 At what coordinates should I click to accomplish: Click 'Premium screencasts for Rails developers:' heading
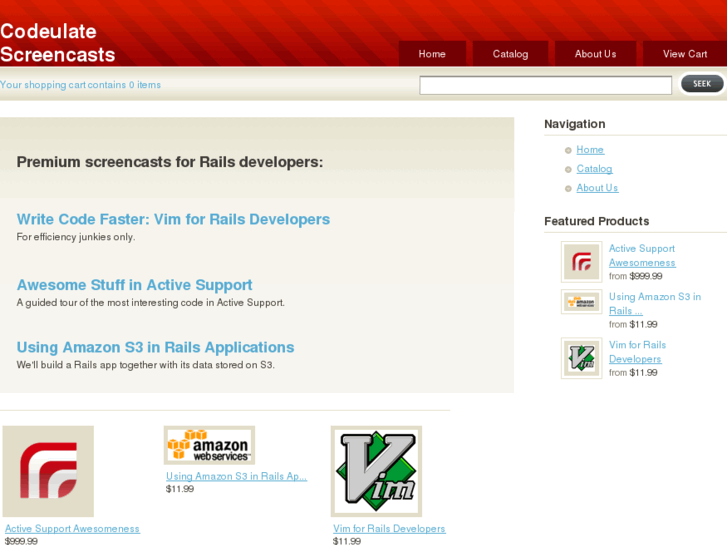170,162
